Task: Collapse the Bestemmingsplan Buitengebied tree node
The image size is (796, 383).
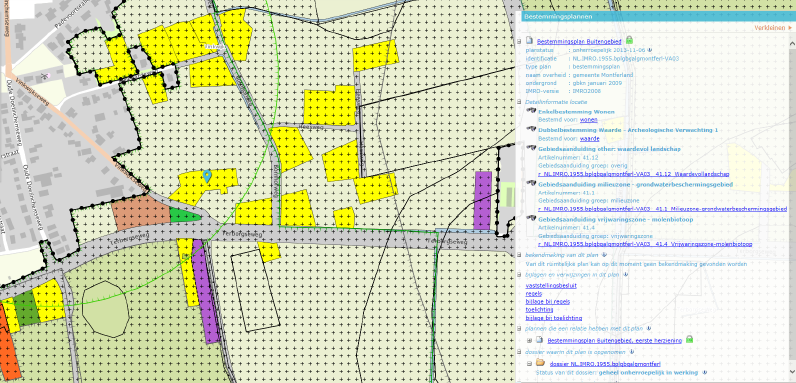Action: pos(519,41)
